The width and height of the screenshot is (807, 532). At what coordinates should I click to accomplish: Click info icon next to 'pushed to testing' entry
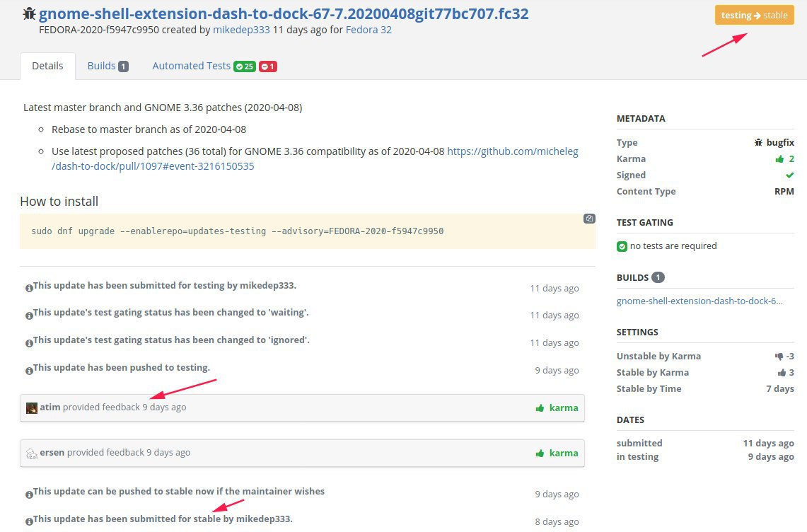[29, 370]
